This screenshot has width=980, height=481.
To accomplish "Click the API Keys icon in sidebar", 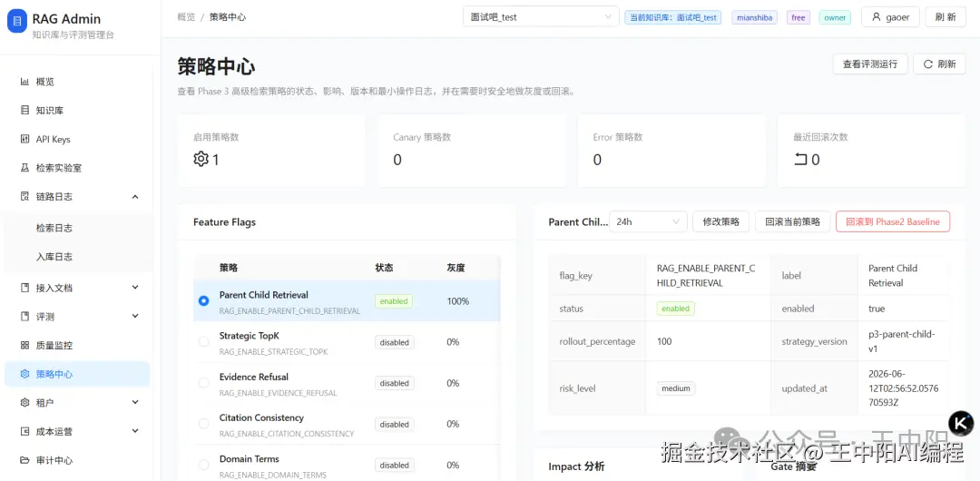I will pyautogui.click(x=25, y=140).
